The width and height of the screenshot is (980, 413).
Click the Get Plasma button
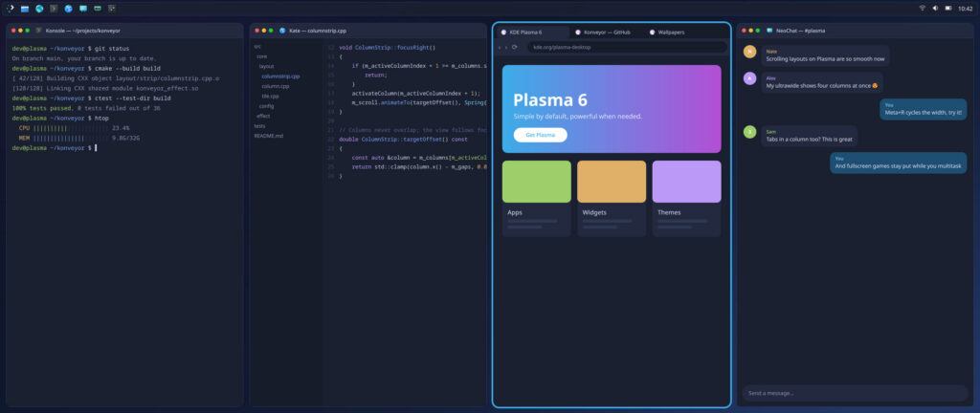540,135
